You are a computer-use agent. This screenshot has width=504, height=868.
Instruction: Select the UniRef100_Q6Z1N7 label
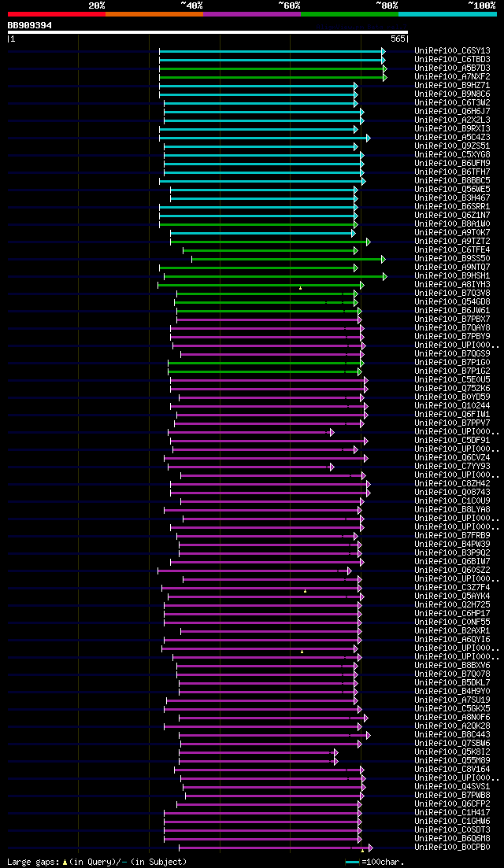pyautogui.click(x=452, y=216)
